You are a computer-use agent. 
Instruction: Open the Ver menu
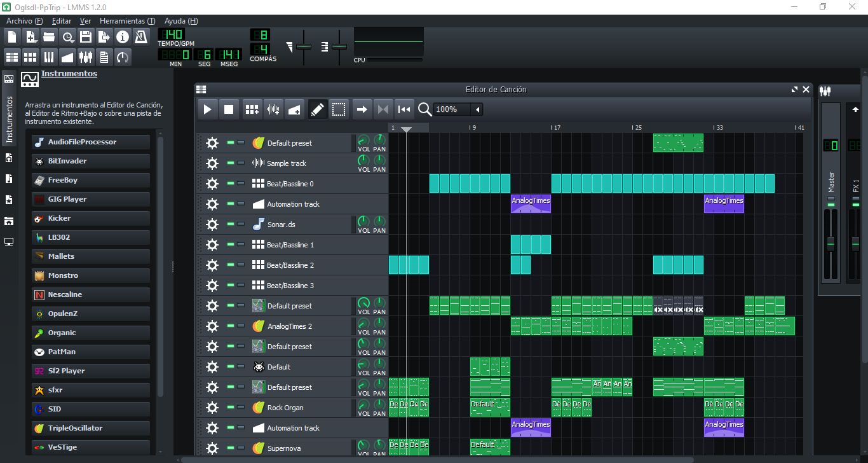tap(85, 21)
